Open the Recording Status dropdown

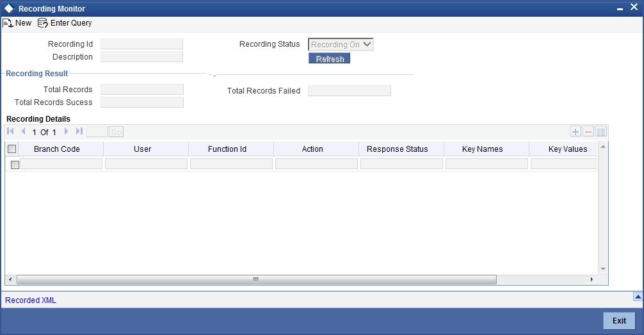coord(341,44)
